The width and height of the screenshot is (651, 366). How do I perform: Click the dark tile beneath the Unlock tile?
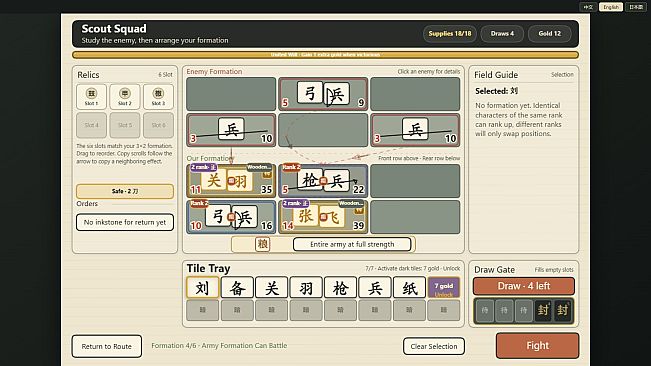444,310
